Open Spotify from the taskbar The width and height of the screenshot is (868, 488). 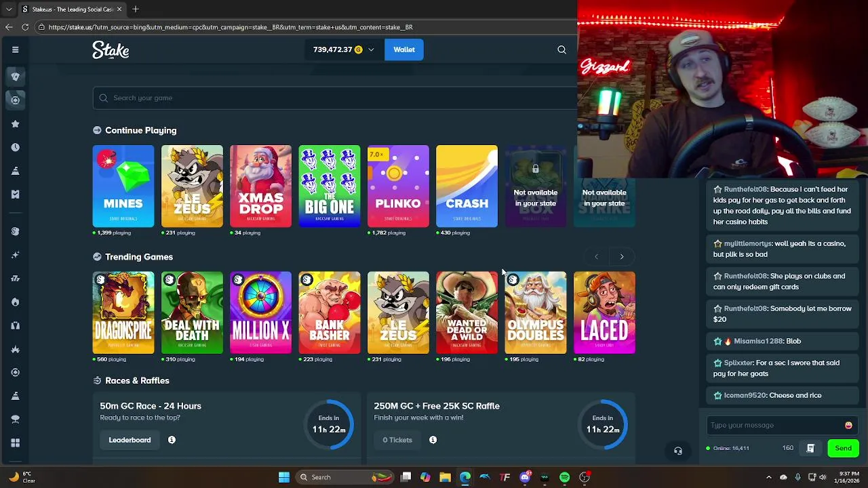pos(564,477)
